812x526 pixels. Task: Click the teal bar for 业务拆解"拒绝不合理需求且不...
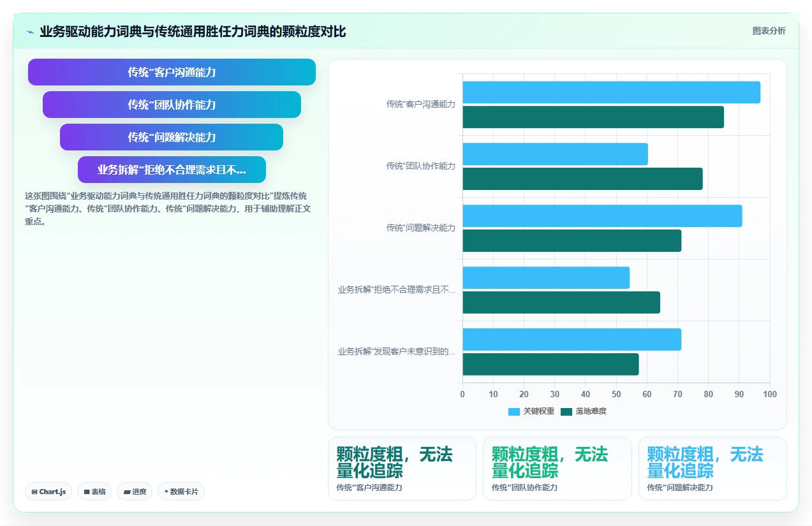pyautogui.click(x=561, y=303)
